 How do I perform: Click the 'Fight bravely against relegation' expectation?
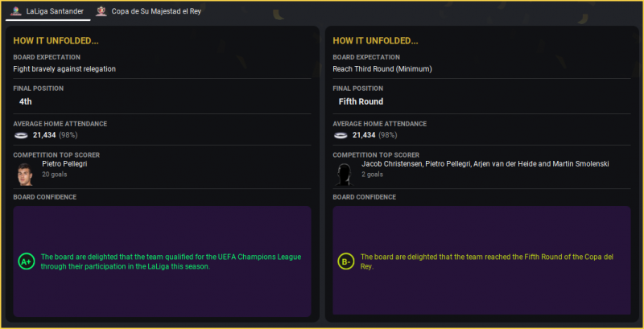(64, 68)
